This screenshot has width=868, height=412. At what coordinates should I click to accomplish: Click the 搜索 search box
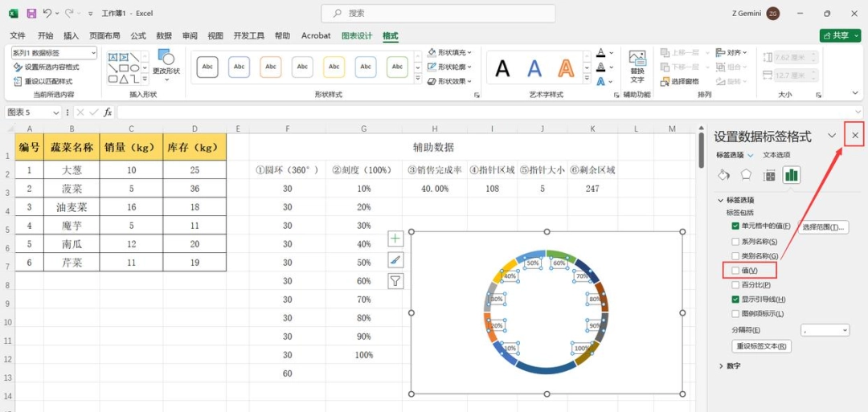tap(439, 14)
